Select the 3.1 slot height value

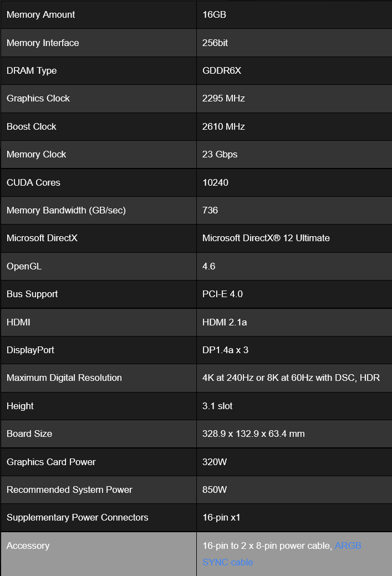[217, 406]
